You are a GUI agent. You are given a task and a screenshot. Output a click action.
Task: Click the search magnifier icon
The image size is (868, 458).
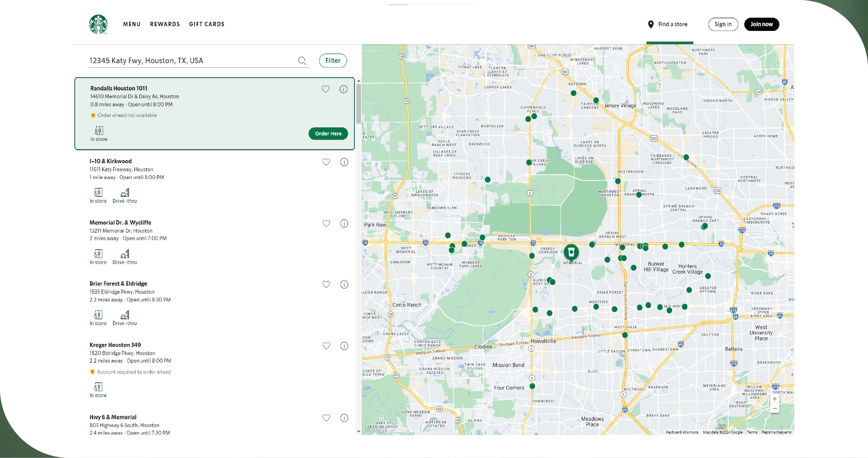pyautogui.click(x=302, y=61)
